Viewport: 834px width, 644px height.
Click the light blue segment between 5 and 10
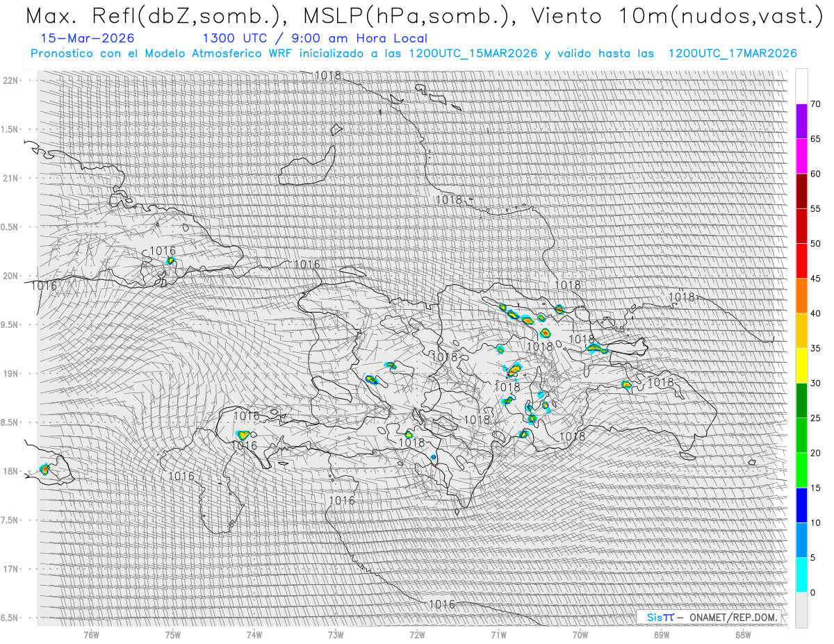pos(801,540)
